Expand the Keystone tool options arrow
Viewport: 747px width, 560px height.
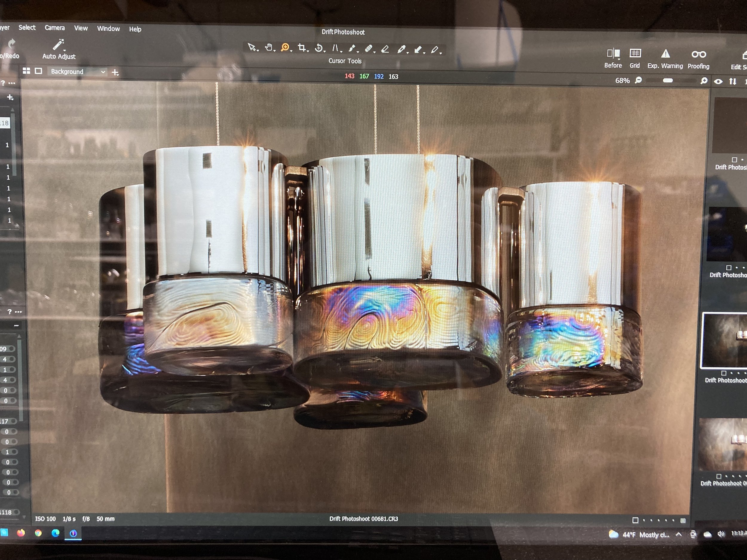[x=341, y=52]
